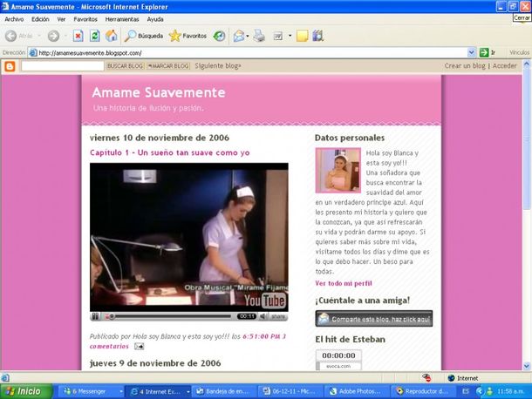This screenshot has height=399, width=532.
Task: Click the ES language indicator in the tray
Action: (465, 391)
